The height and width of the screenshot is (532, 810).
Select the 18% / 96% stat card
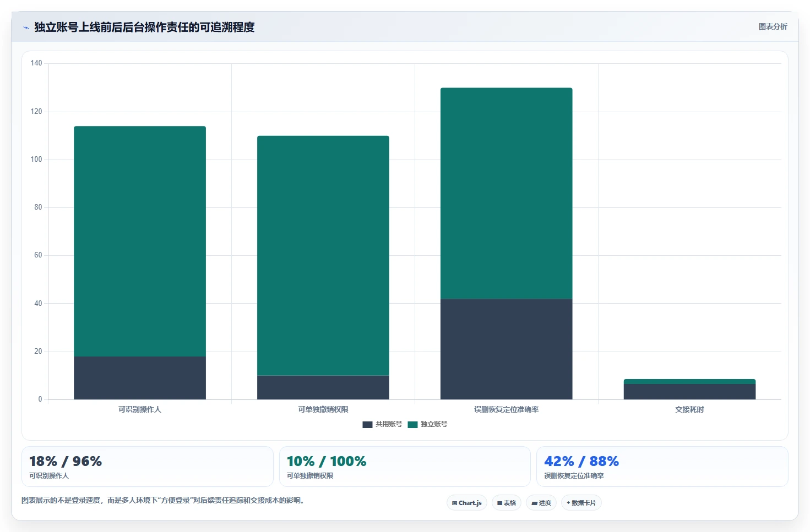(x=148, y=467)
